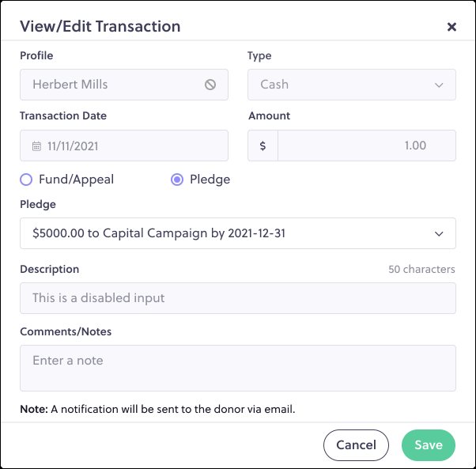The width and height of the screenshot is (476, 469).
Task: Focus the Comments/Notes text area
Action: click(x=238, y=368)
